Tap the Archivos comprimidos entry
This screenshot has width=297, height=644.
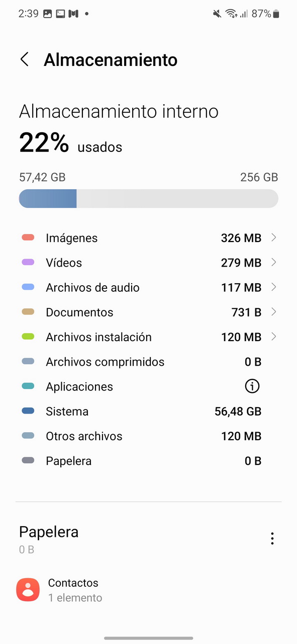148,362
